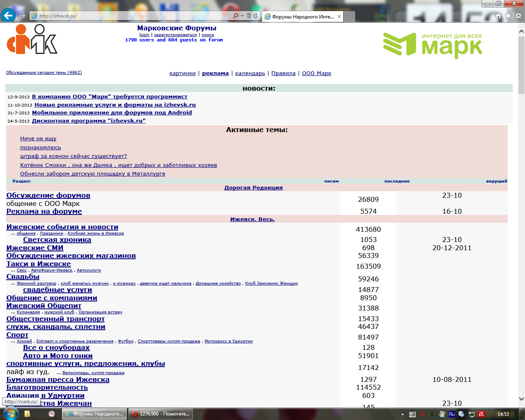The height and width of the screenshot is (420, 525).
Task: Refresh the page with the reload icon
Action: [x=256, y=16]
